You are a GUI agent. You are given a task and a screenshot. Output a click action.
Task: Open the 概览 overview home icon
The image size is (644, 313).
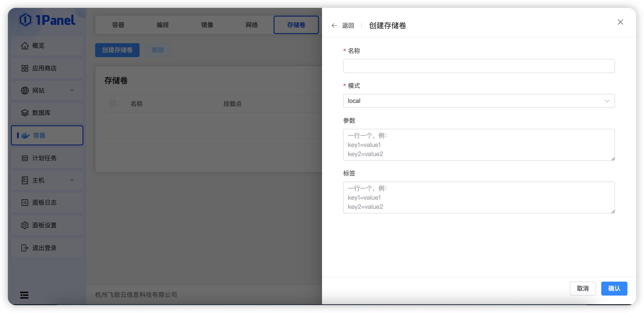(x=25, y=46)
